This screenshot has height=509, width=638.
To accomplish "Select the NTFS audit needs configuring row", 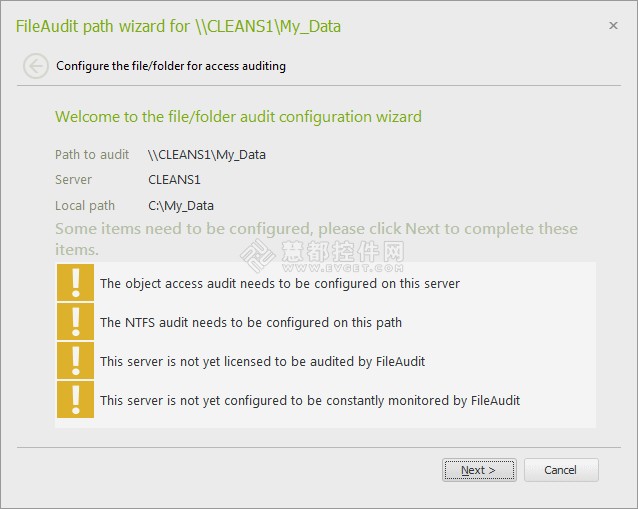I will point(326,322).
